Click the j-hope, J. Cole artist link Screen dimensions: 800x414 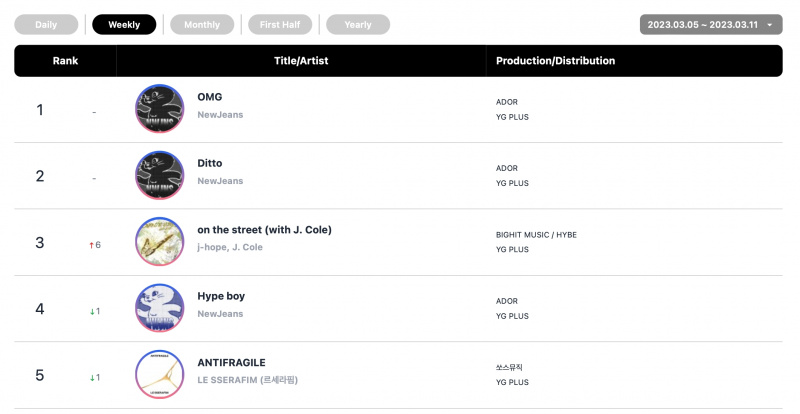tap(230, 247)
